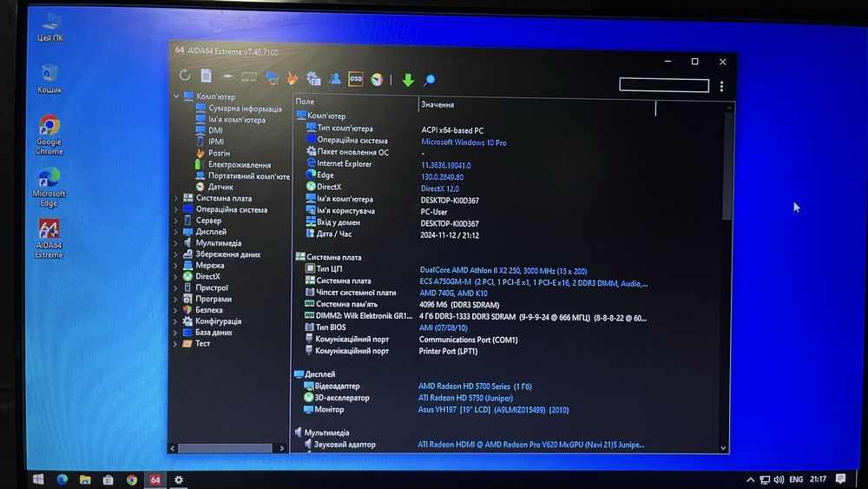868x489 pixels.
Task: Open Google Chrome desktop shortcut
Action: [49, 135]
